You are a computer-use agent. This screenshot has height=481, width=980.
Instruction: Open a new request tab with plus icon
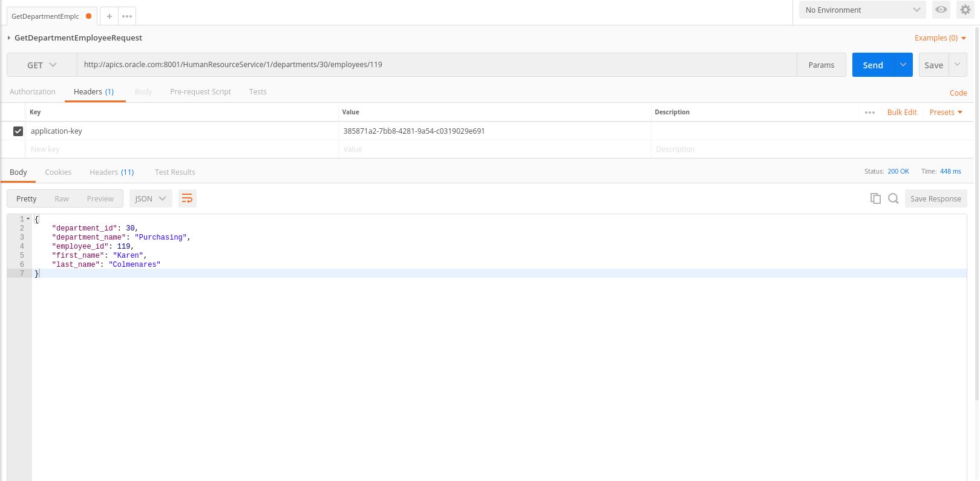click(x=109, y=16)
